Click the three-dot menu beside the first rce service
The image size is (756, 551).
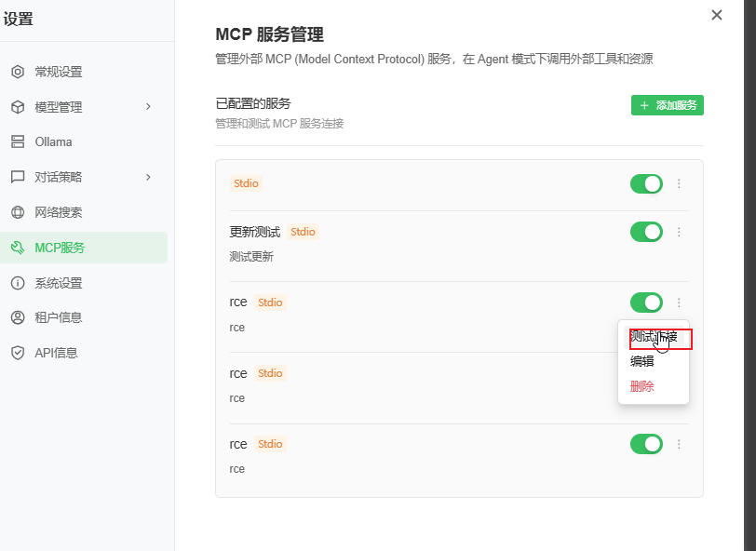(x=679, y=302)
